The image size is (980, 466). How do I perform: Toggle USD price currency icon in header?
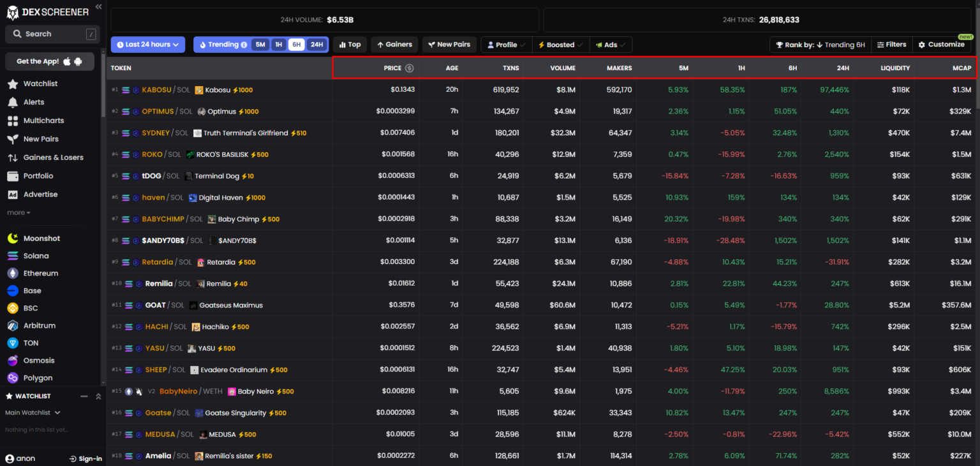[x=410, y=68]
